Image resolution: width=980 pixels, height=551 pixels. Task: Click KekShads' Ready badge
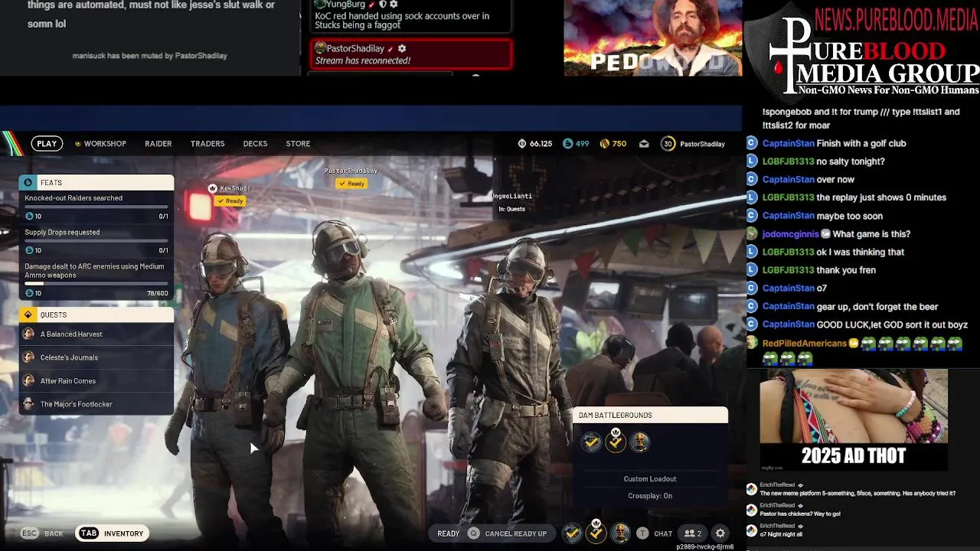click(x=230, y=201)
